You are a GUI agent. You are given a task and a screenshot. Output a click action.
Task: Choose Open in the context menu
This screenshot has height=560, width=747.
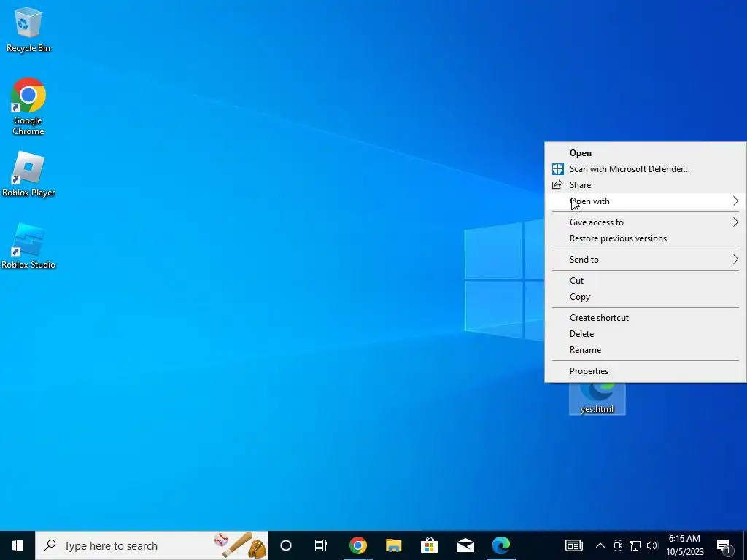[645, 153]
